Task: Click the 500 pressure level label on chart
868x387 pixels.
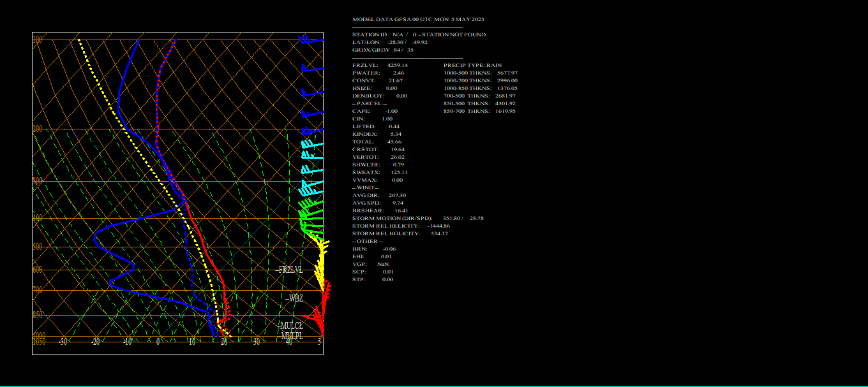Action: point(37,246)
